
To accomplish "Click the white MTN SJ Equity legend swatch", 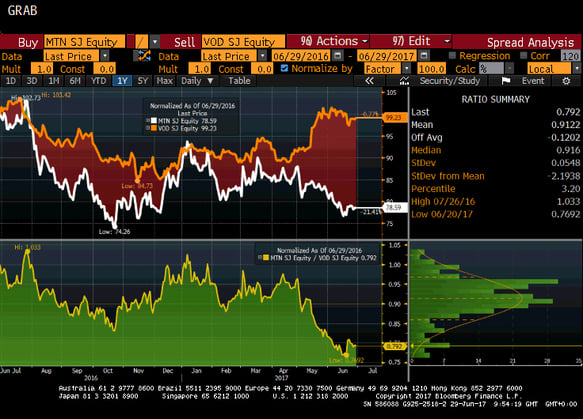I will tap(154, 121).
